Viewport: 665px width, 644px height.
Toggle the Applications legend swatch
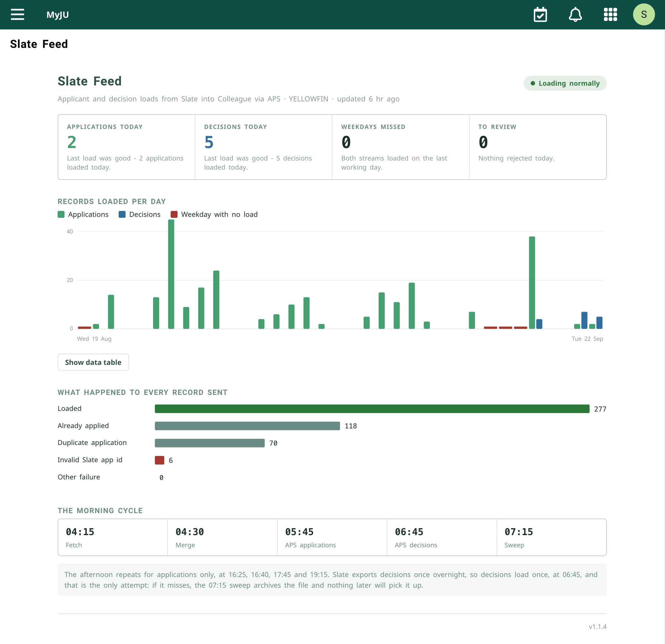tap(61, 214)
